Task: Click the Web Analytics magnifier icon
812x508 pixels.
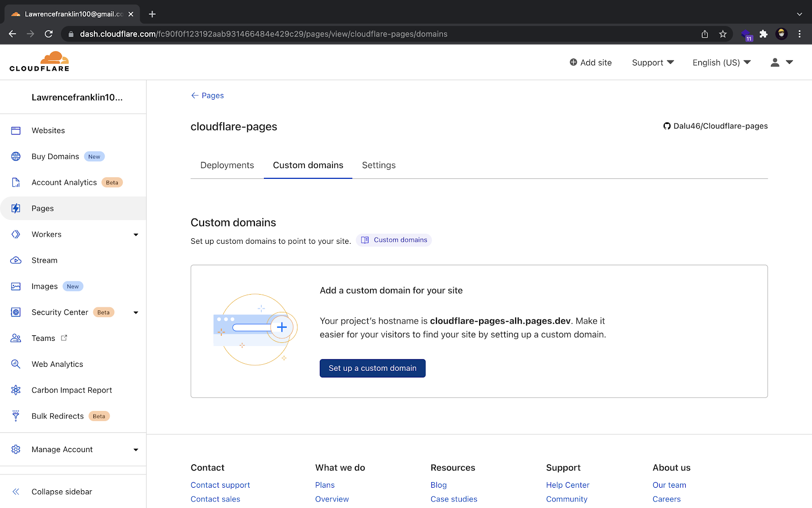Action: [16, 364]
